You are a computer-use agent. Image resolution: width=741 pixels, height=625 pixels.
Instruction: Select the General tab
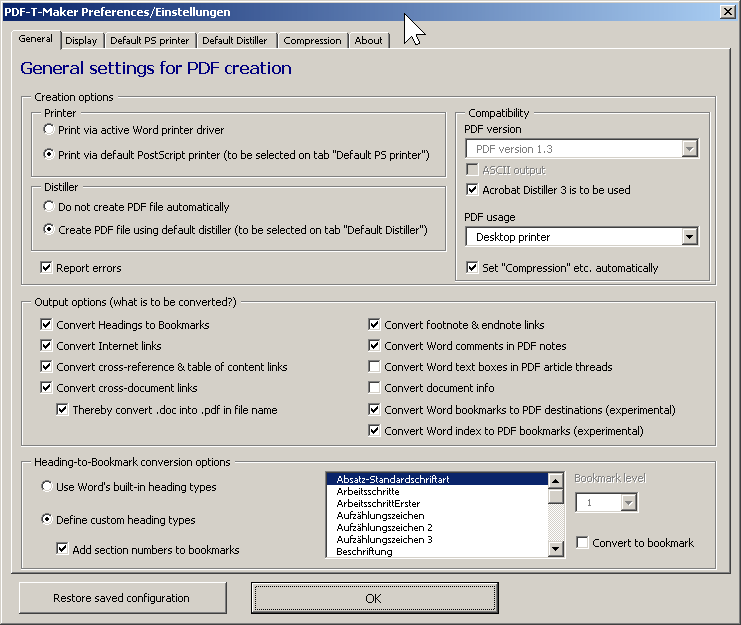pos(36,39)
